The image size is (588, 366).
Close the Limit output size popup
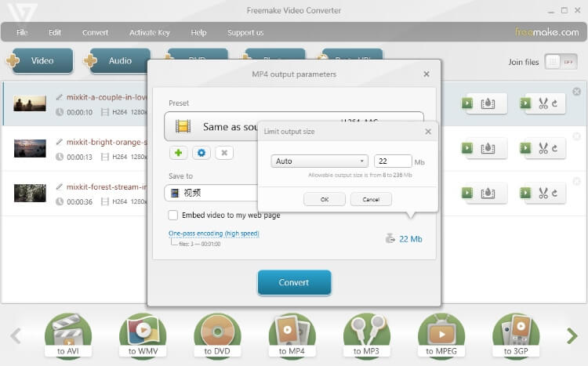[428, 132]
